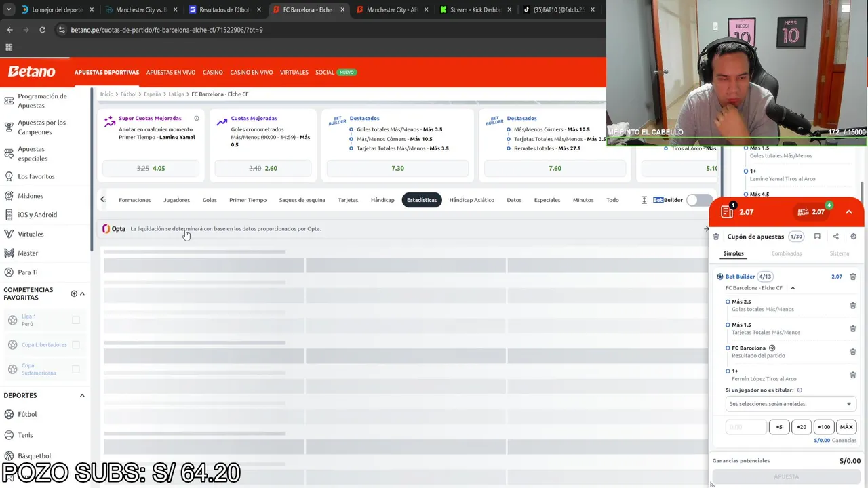The image size is (868, 488).
Task: Remove Más 2.5 Goles totales selection
Action: click(x=853, y=306)
